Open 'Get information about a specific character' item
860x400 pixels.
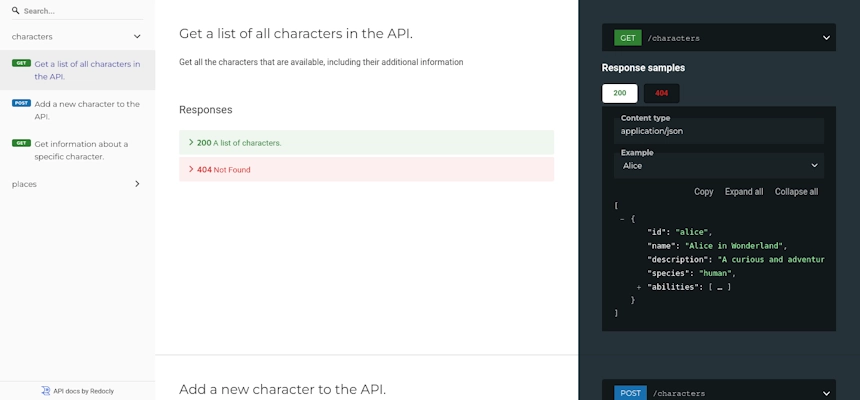tap(77, 150)
